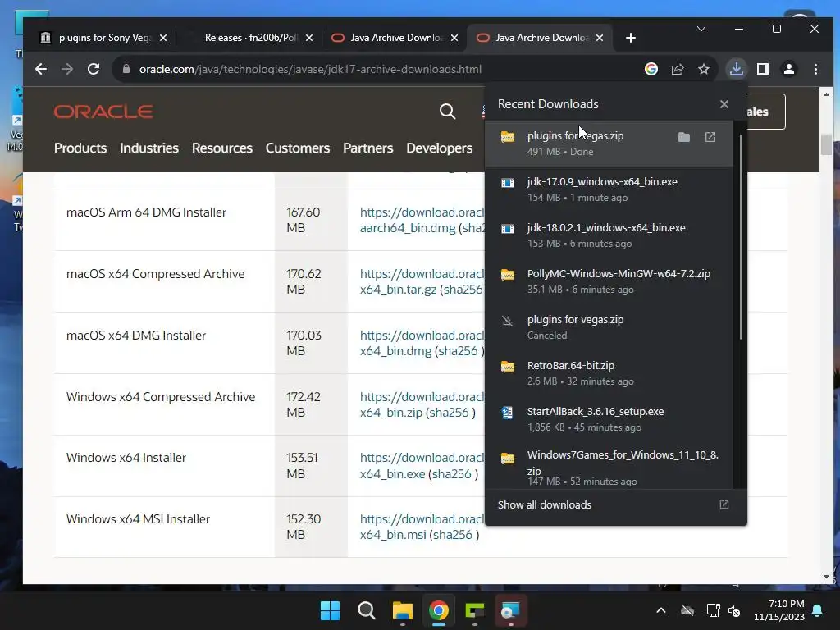Click Show all downloads
The image size is (840, 630).
pos(615,504)
